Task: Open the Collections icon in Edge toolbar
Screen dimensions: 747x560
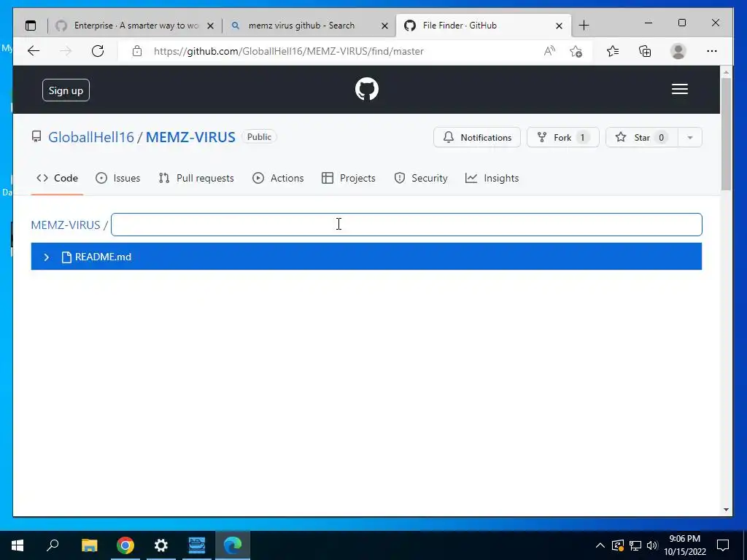Action: pyautogui.click(x=645, y=51)
